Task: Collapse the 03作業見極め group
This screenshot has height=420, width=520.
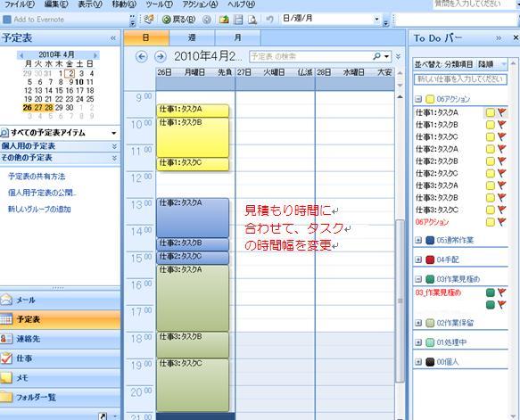Action: (418, 279)
